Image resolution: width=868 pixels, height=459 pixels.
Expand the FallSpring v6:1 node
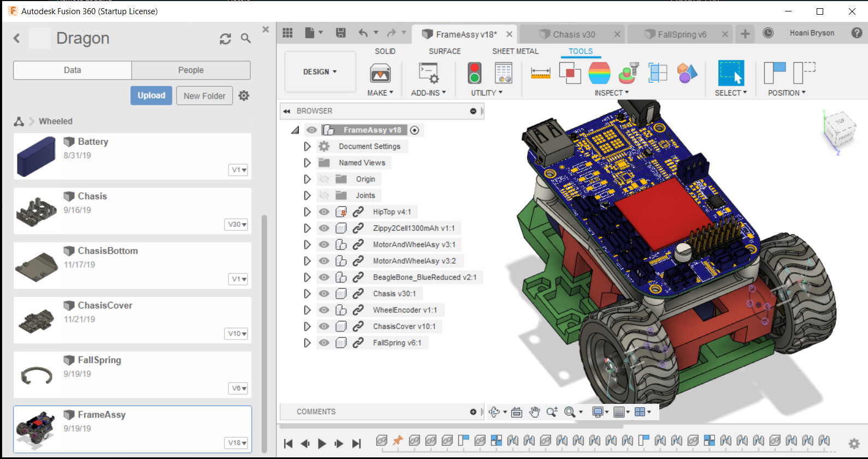click(x=307, y=343)
